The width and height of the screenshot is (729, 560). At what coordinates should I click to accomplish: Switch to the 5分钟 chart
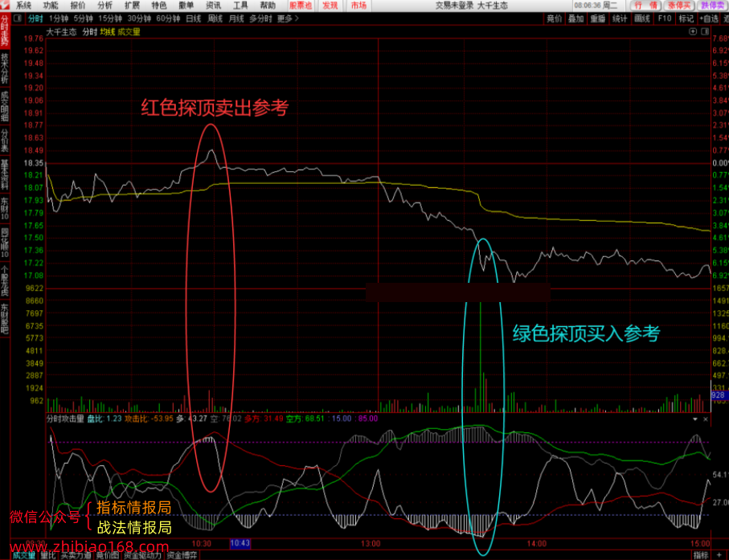click(84, 18)
